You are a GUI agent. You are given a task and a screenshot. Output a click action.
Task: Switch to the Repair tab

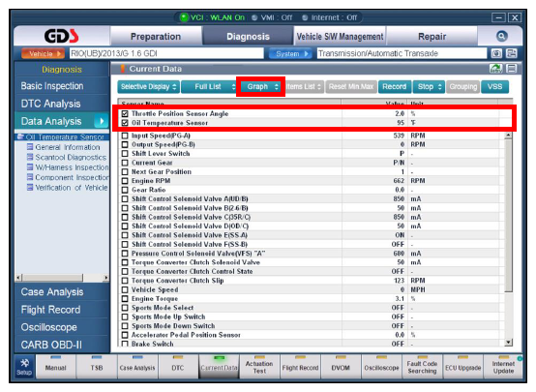coord(432,36)
